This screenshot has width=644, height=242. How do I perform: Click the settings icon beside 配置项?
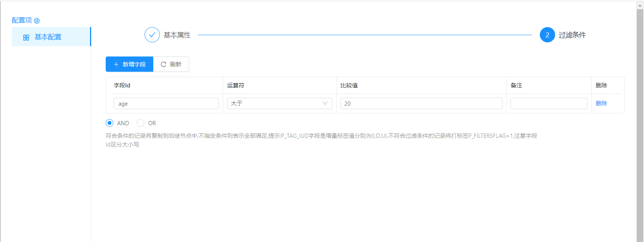coord(37,21)
